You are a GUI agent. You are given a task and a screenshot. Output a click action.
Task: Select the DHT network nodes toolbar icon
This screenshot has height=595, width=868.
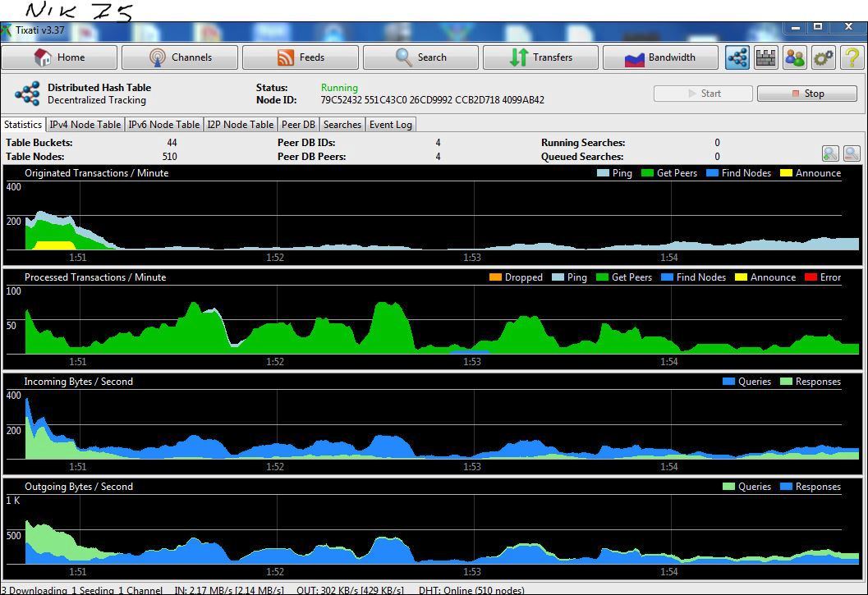[x=737, y=57]
